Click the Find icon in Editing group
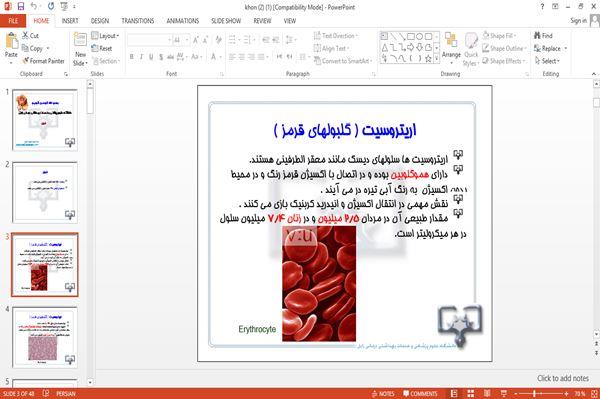This screenshot has width=600, height=399. pyautogui.click(x=537, y=36)
